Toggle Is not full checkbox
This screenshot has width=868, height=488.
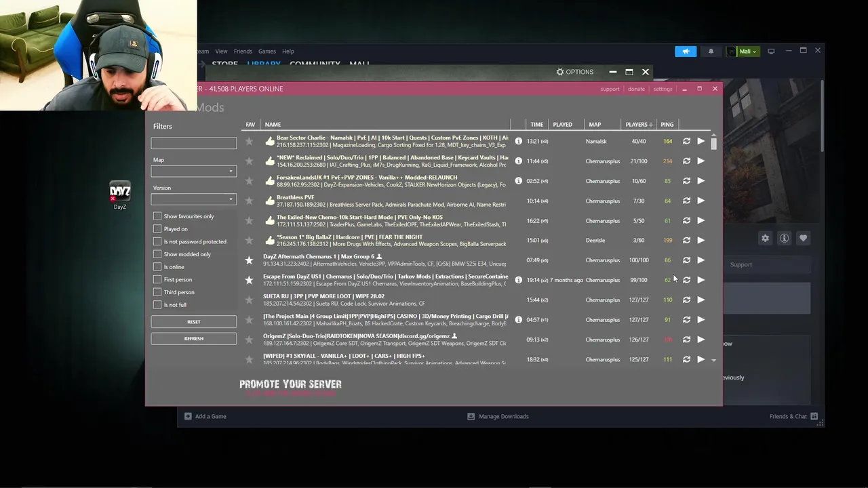point(157,305)
